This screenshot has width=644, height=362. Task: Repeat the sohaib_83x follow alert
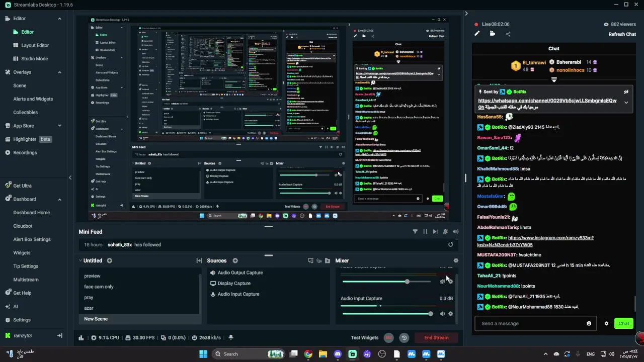tap(450, 244)
